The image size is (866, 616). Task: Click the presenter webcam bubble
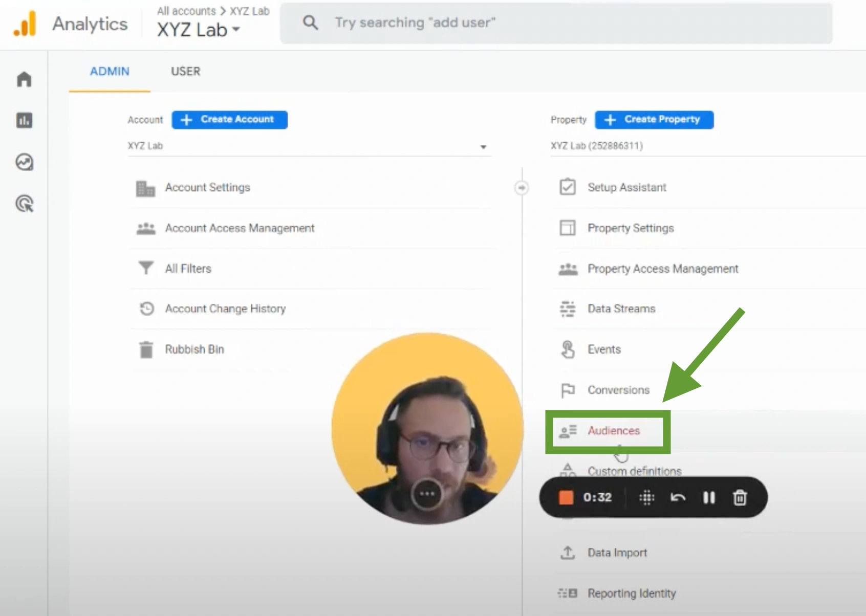[427, 428]
